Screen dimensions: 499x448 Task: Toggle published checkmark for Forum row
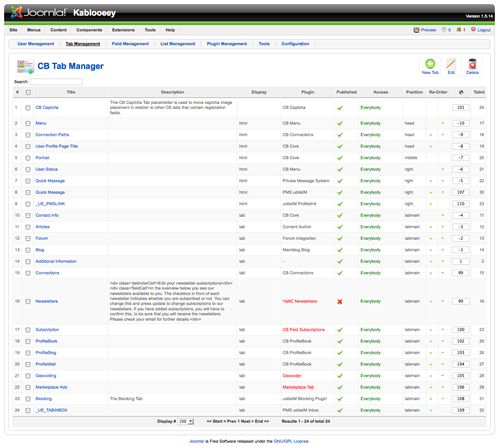click(x=340, y=238)
